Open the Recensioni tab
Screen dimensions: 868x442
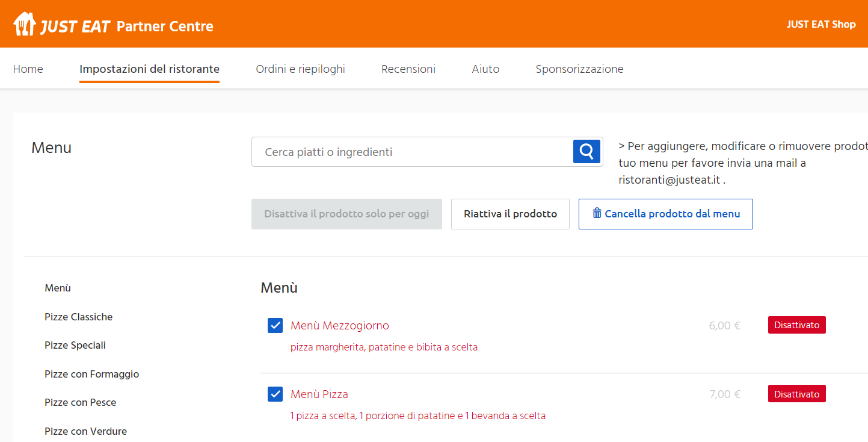pos(408,69)
